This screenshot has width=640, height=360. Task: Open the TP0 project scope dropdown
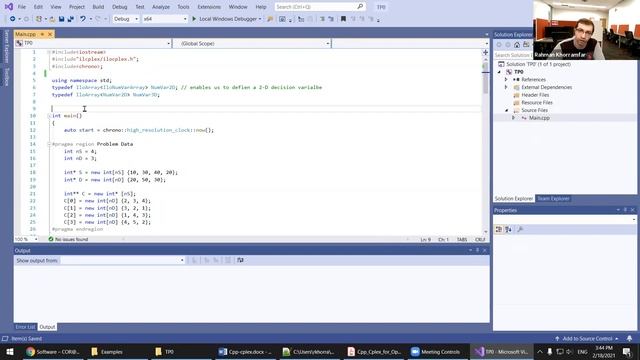click(93, 43)
